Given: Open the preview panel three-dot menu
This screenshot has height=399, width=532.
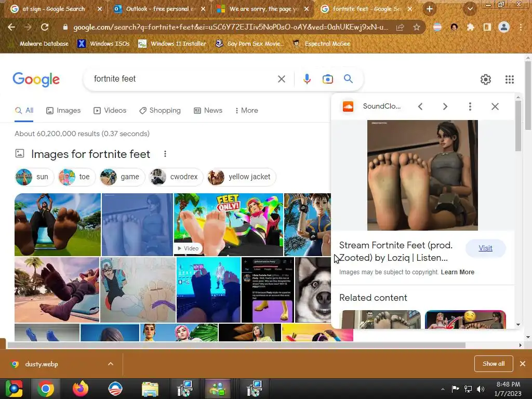Looking at the screenshot, I should pyautogui.click(x=470, y=107).
